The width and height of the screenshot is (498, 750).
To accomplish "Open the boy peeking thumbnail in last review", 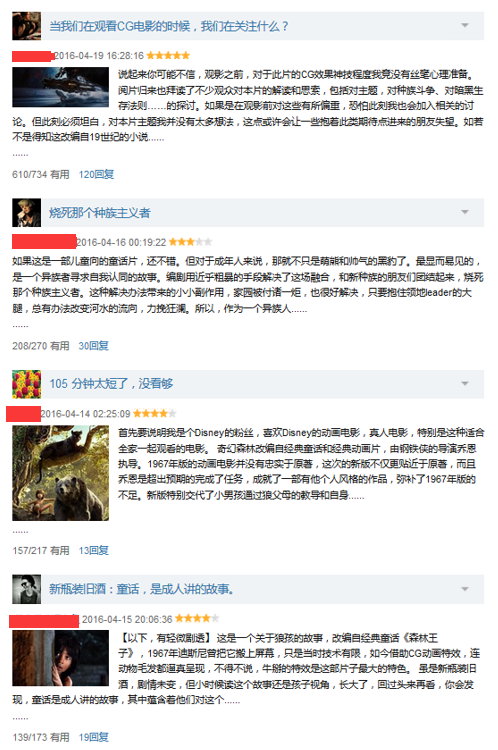I will [x=60, y=658].
